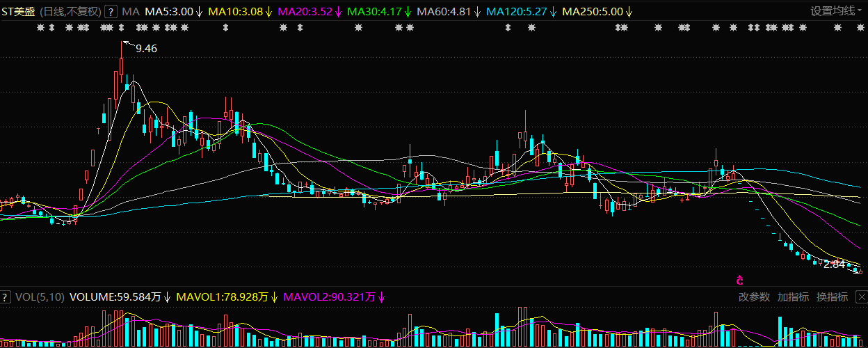Click the down arrow after MA5:3.00
The width and height of the screenshot is (868, 348).
(200, 12)
